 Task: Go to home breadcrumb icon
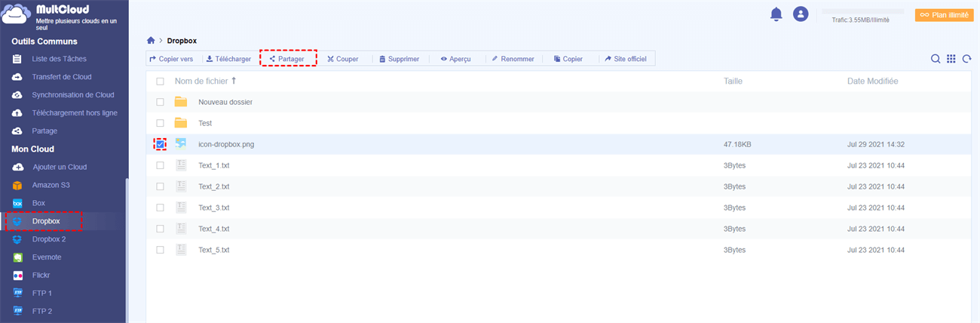tap(152, 40)
